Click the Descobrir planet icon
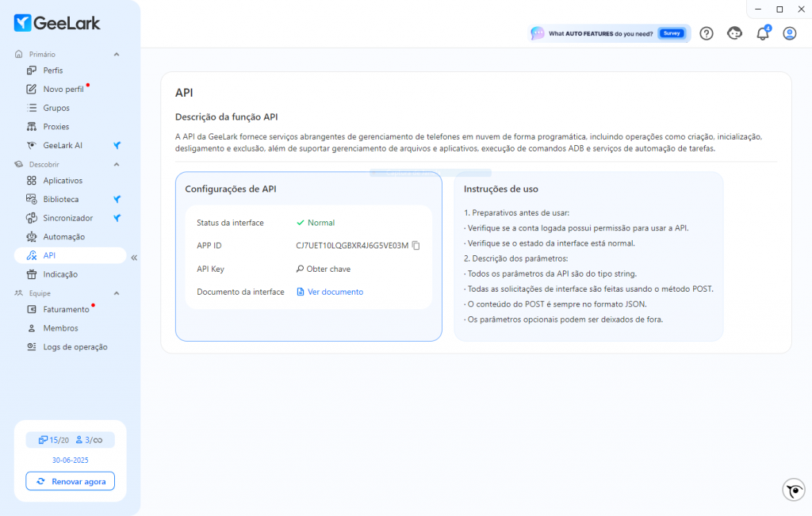The height and width of the screenshot is (516, 812). click(x=19, y=165)
